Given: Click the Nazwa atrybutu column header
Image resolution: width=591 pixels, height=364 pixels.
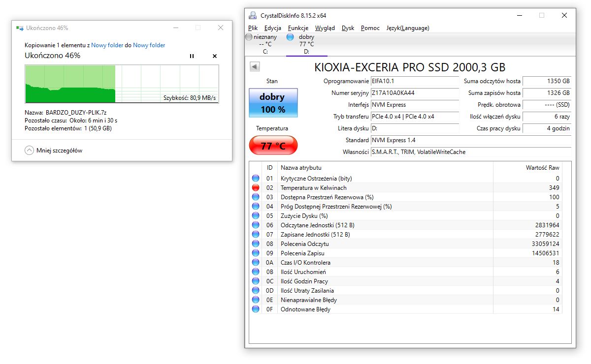Looking at the screenshot, I should coord(385,168).
